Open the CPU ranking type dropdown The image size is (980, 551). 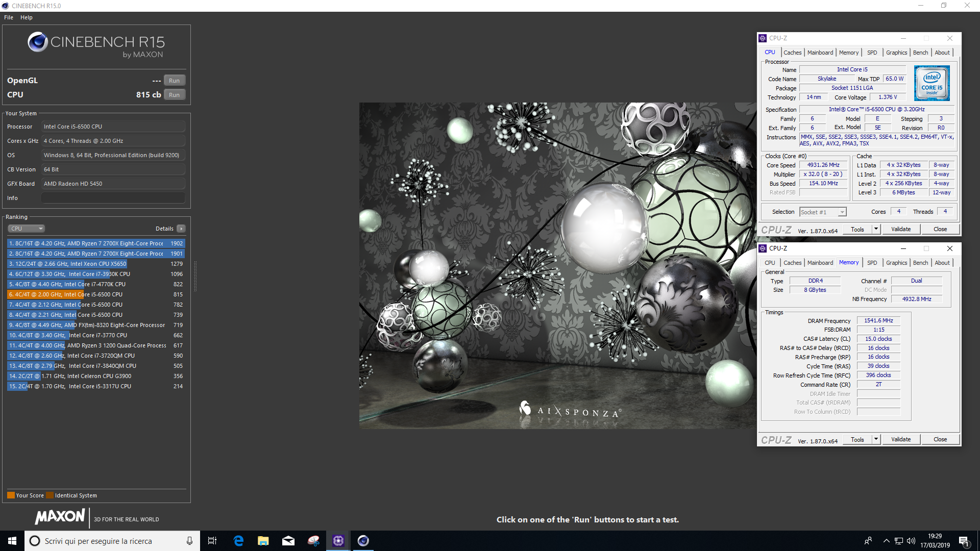[x=26, y=229]
